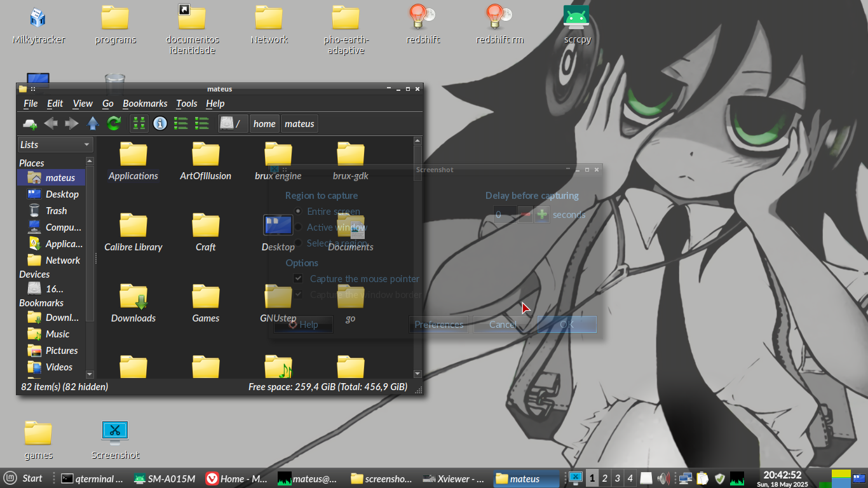Click the redshift rm desktop icon
Viewport: 868px width, 488px height.
click(x=499, y=25)
